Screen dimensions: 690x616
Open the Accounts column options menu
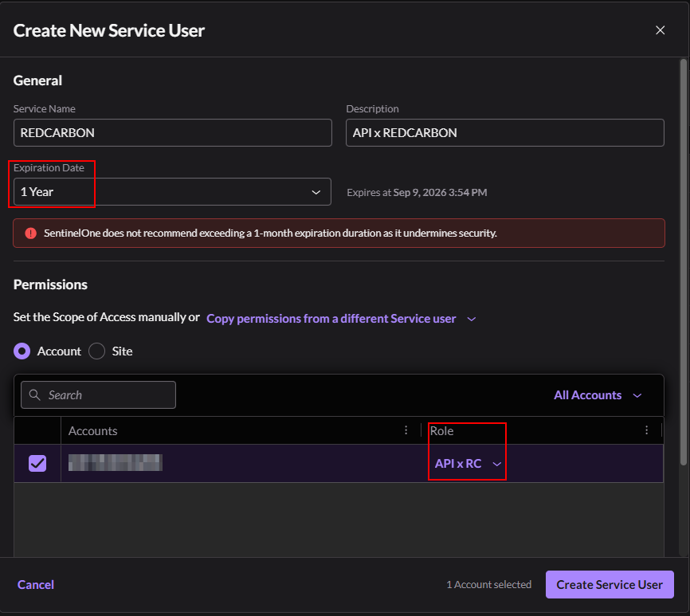point(407,430)
